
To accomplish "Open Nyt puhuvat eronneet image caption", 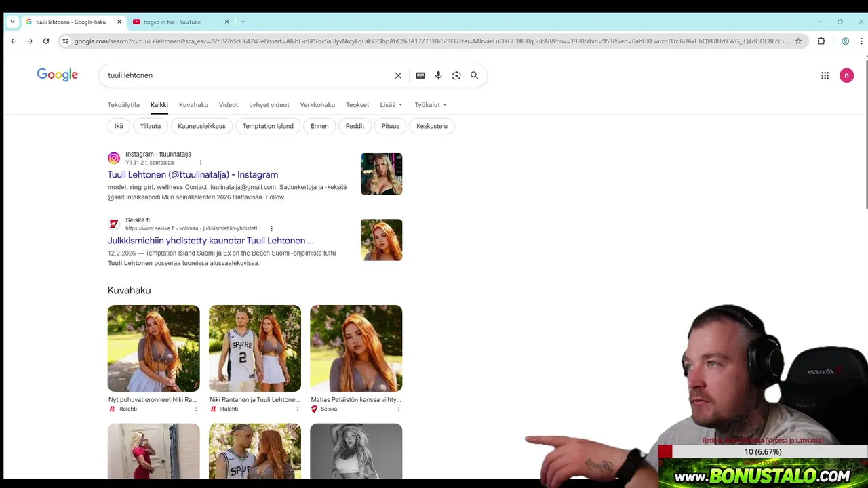I will click(x=153, y=400).
